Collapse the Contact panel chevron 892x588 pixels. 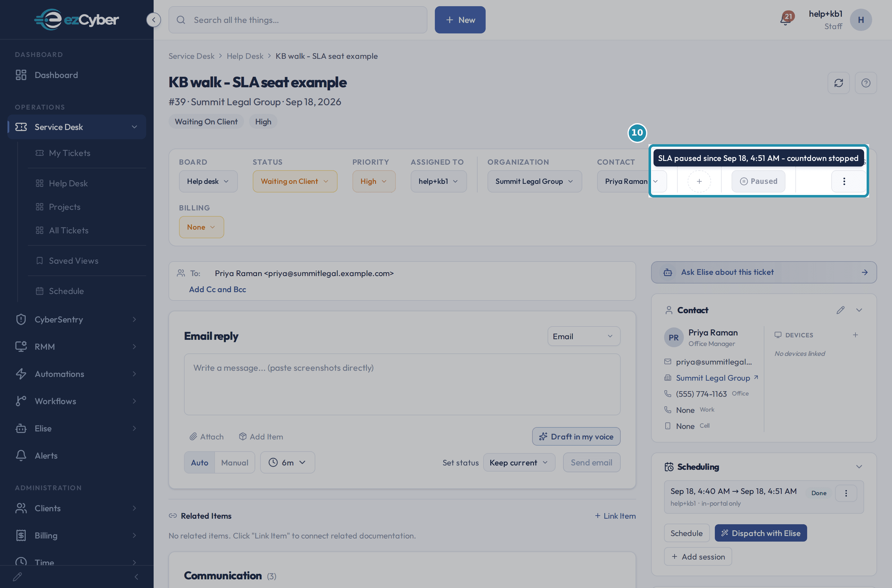pos(859,310)
